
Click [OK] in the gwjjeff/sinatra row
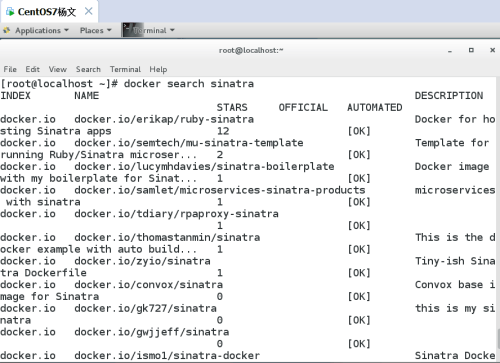359,344
